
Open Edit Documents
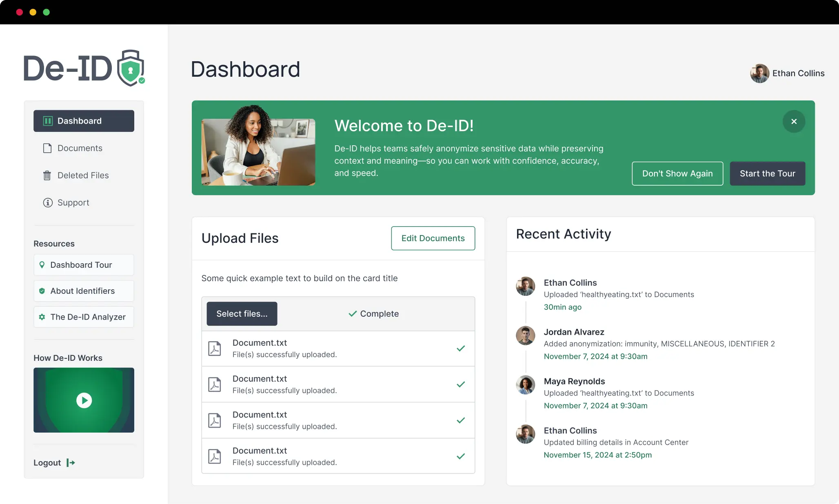pyautogui.click(x=433, y=238)
